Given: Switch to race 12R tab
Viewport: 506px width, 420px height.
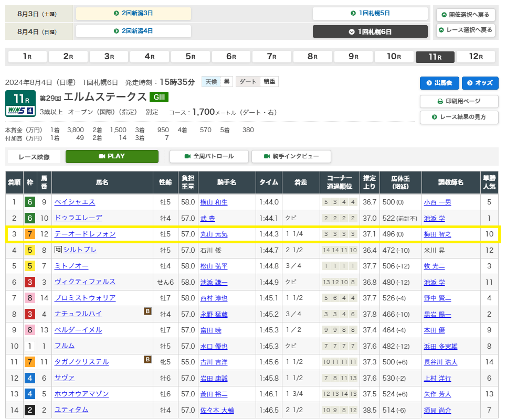Looking at the screenshot, I should (476, 57).
